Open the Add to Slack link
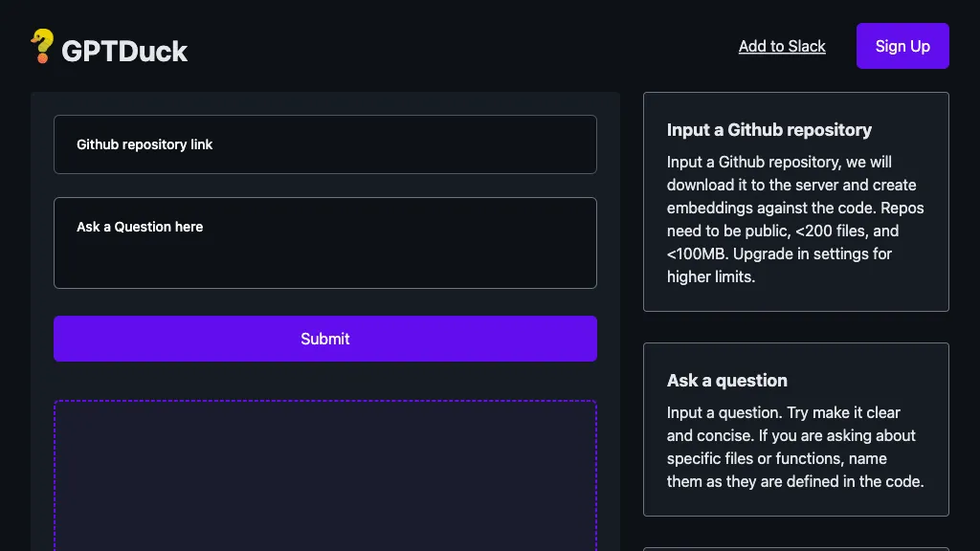The width and height of the screenshot is (980, 551). [x=782, y=46]
